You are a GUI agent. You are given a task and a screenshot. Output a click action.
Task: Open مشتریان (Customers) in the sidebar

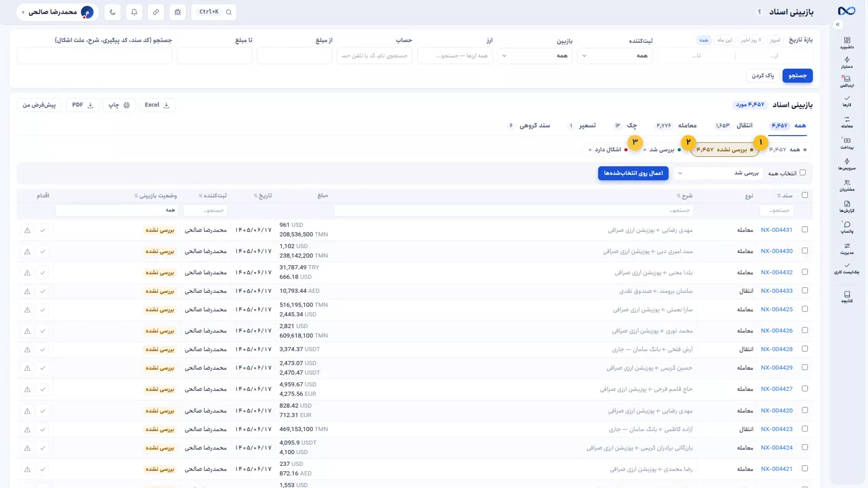(x=847, y=185)
